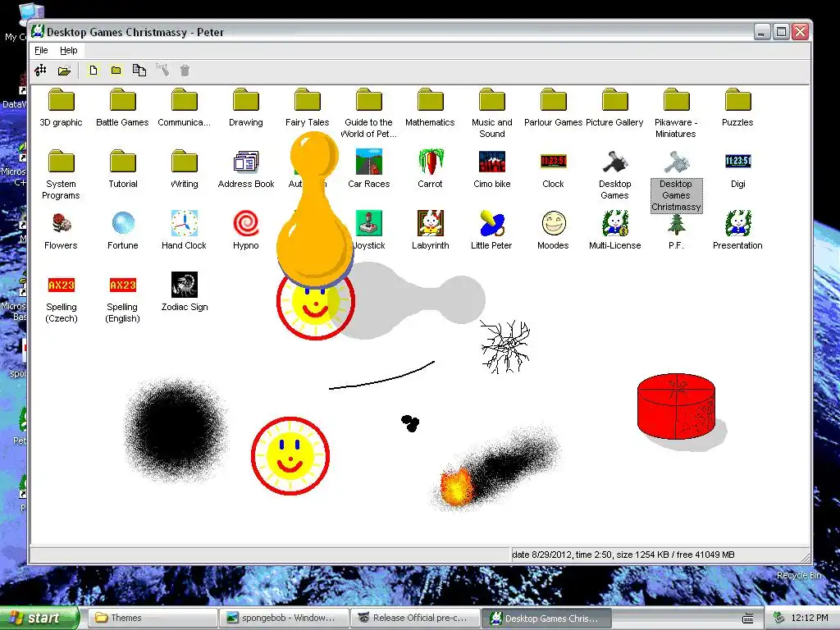
Task: Maximize the Desktop Games Christmassy window
Action: point(781,32)
